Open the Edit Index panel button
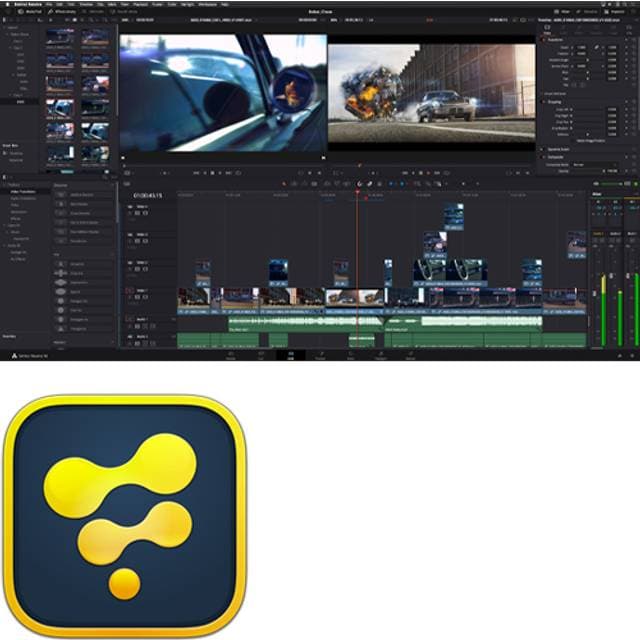 coord(93,11)
